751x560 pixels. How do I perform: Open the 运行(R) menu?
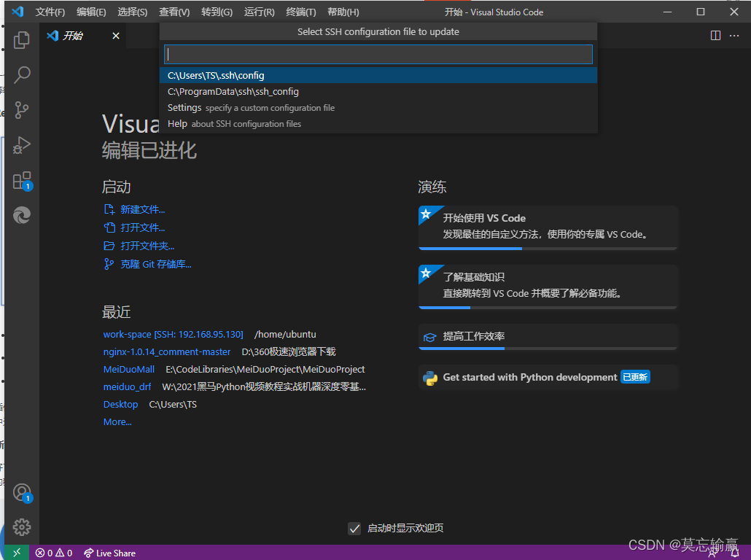point(259,12)
